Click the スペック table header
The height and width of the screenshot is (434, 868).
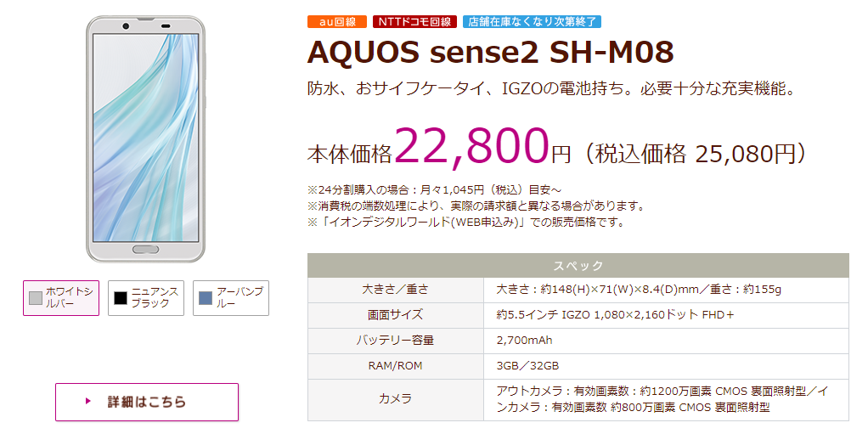[578, 265]
